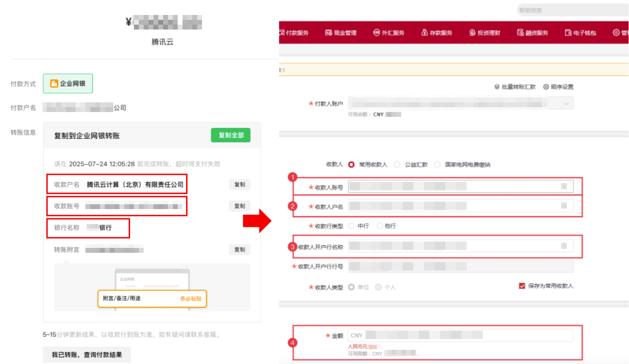This screenshot has width=629, height=364.
Task: Expand the 付款人账户 dropdown
Action: [x=566, y=104]
